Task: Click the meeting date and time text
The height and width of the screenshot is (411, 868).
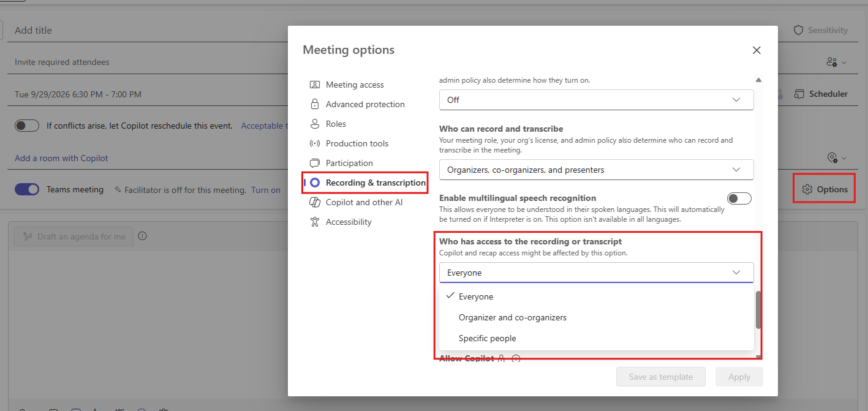Action: pyautogui.click(x=78, y=94)
